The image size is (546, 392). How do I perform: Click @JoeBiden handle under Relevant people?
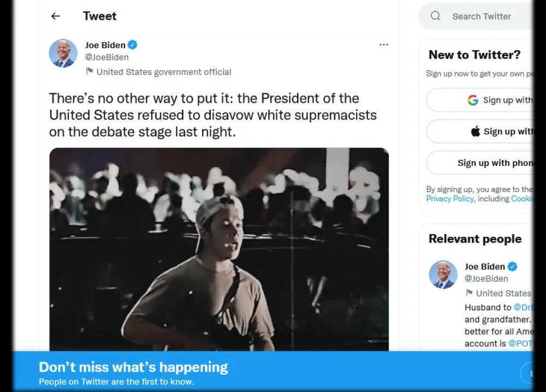click(x=486, y=278)
